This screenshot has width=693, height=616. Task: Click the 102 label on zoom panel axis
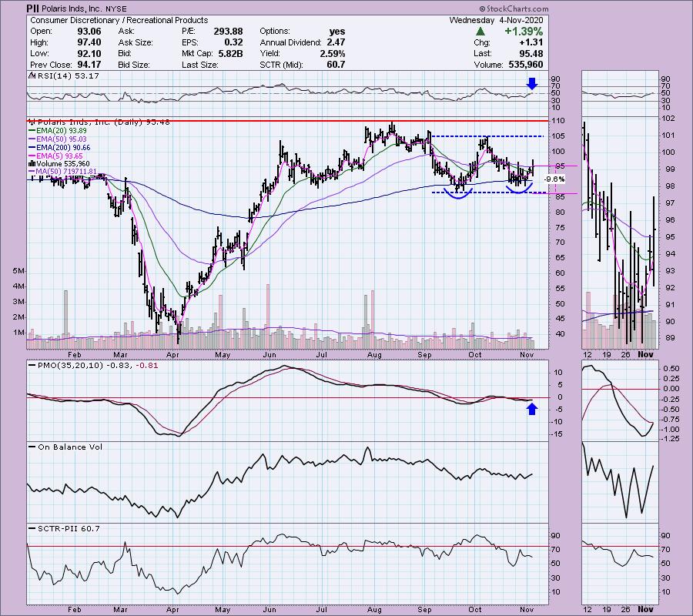pyautogui.click(x=668, y=119)
